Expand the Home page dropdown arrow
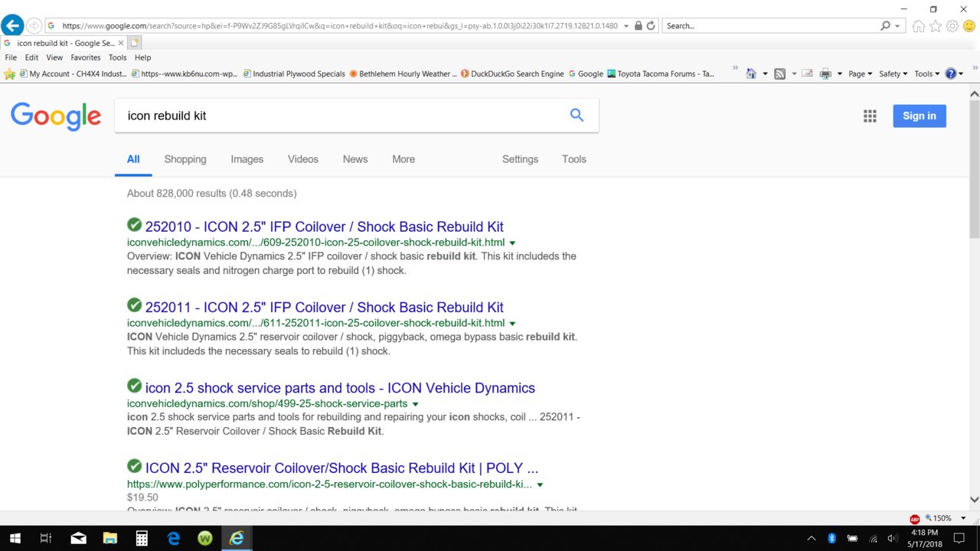Viewport: 980px width, 551px height. coord(765,73)
